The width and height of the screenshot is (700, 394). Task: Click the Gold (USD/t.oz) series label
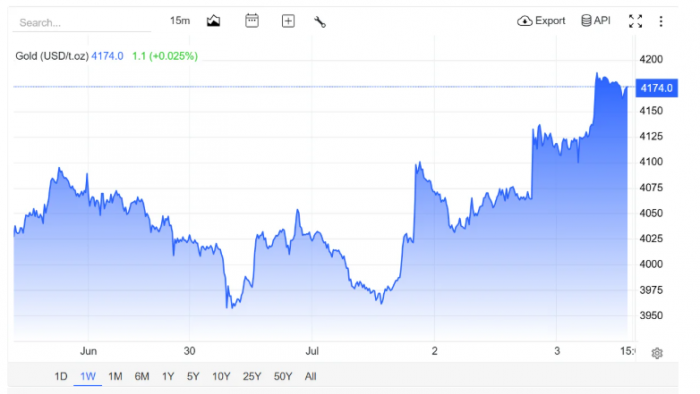[52, 56]
